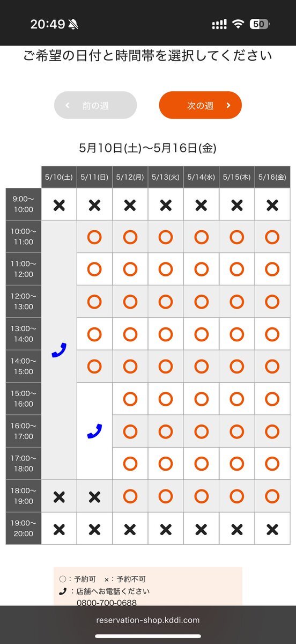Select the 5/14 (Wed) 16:00–17:00 circle

201,431
